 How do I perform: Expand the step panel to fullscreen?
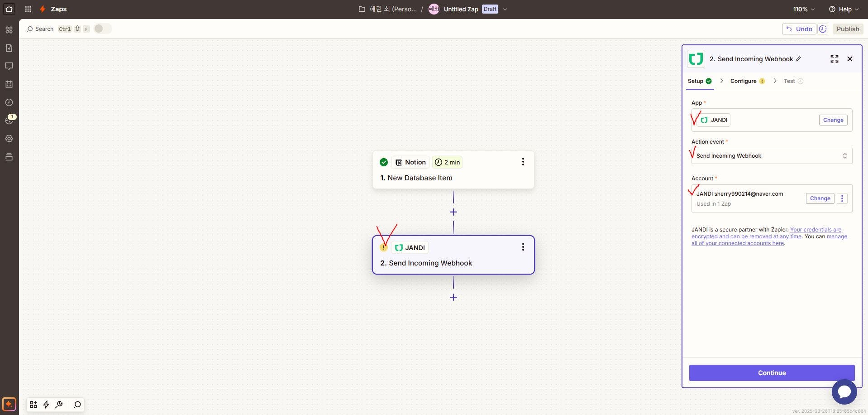(835, 59)
